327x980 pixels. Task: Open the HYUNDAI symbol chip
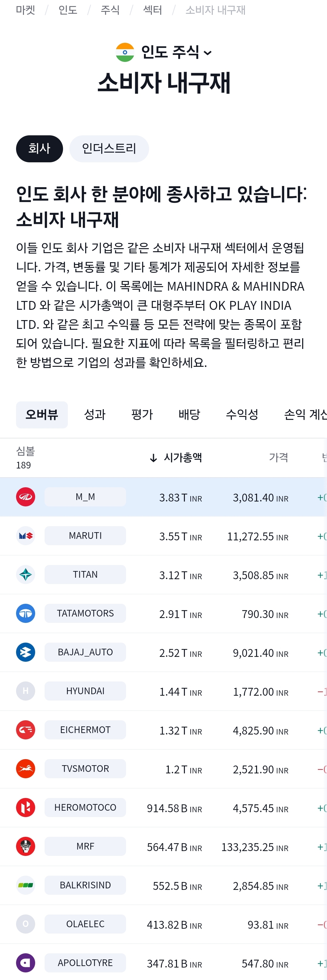pyautogui.click(x=85, y=691)
